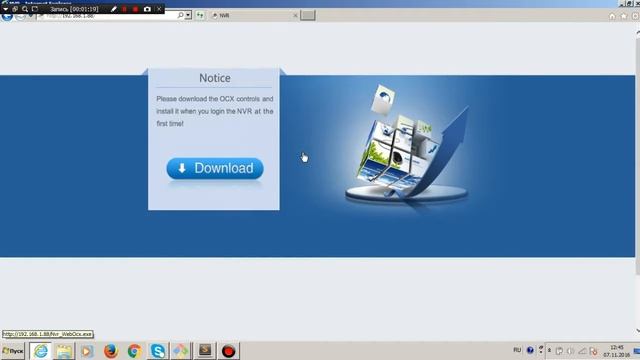Open Skype from the taskbar
Viewport: 640px width, 360px height.
158,351
